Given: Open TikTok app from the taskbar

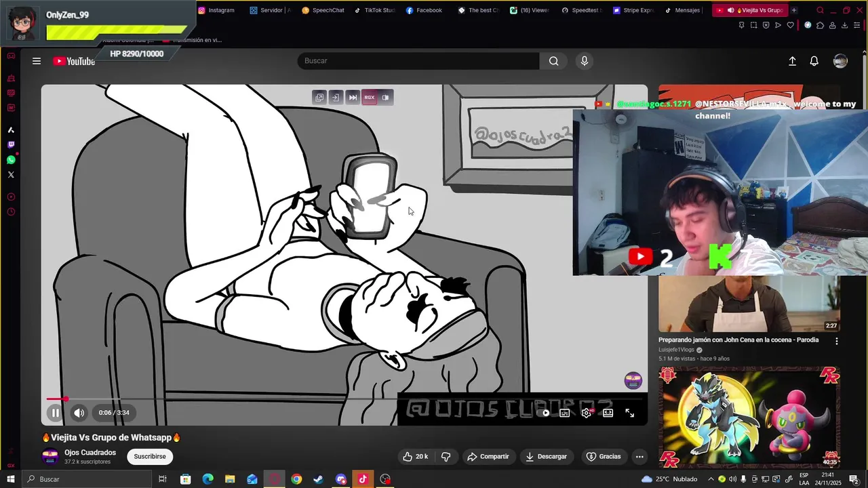Looking at the screenshot, I should pyautogui.click(x=363, y=479).
